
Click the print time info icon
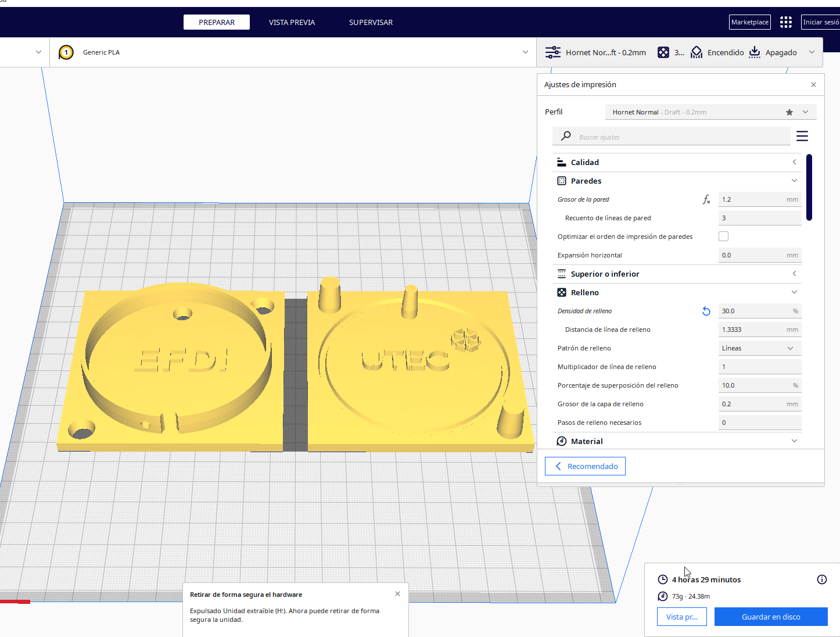pyautogui.click(x=821, y=579)
